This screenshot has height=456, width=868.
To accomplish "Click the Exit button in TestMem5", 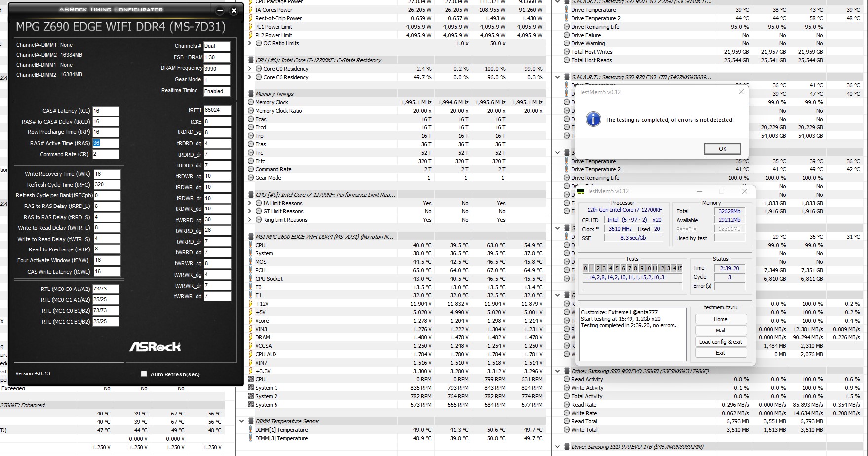I will 720,353.
